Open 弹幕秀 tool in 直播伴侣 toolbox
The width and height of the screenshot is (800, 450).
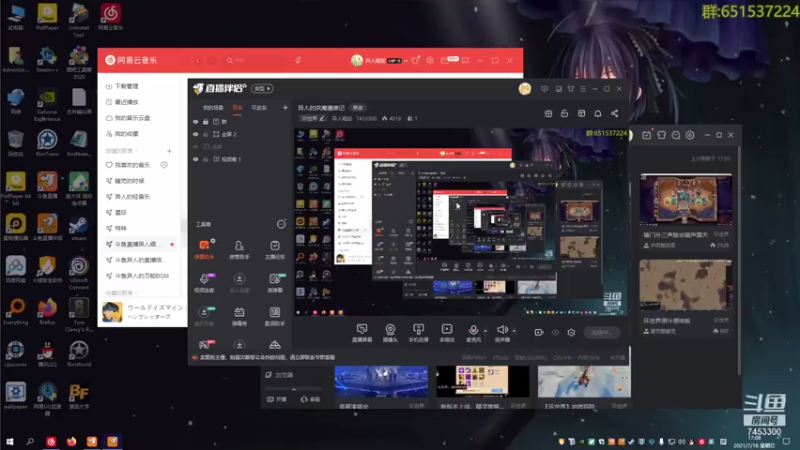tap(239, 316)
